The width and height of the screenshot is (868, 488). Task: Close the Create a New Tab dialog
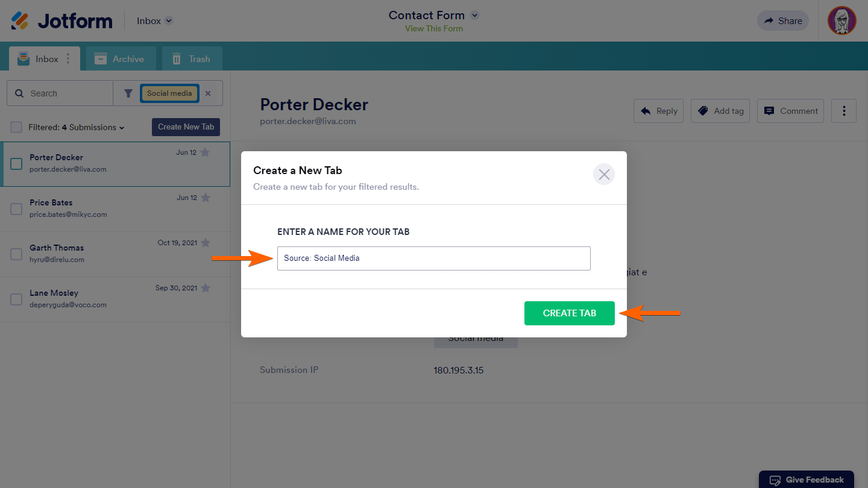604,175
